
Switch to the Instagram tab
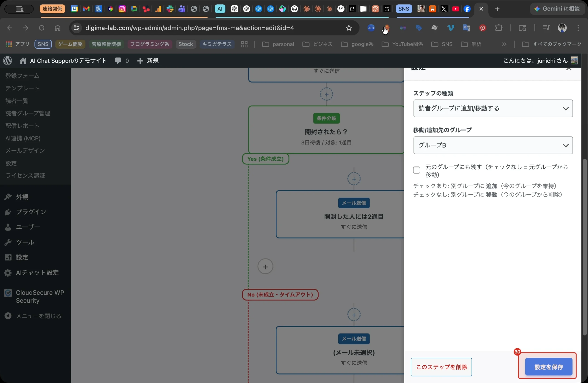pos(122,9)
